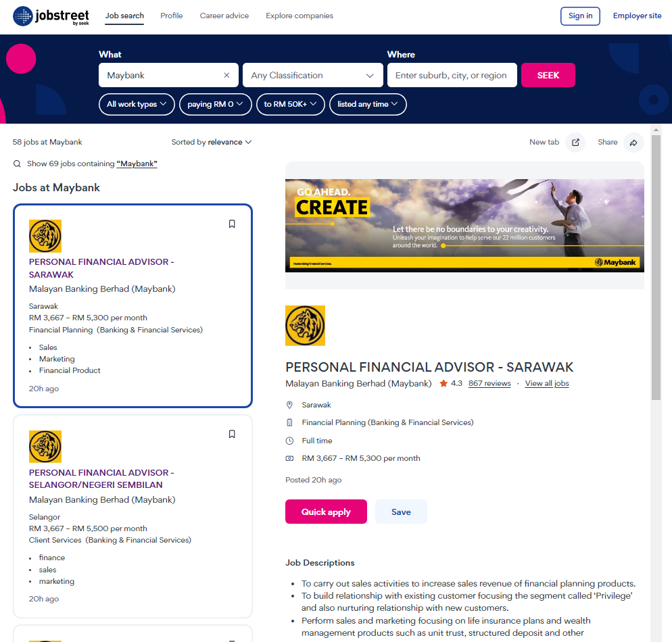Click "58 jobs at Maybank" text

(x=47, y=142)
